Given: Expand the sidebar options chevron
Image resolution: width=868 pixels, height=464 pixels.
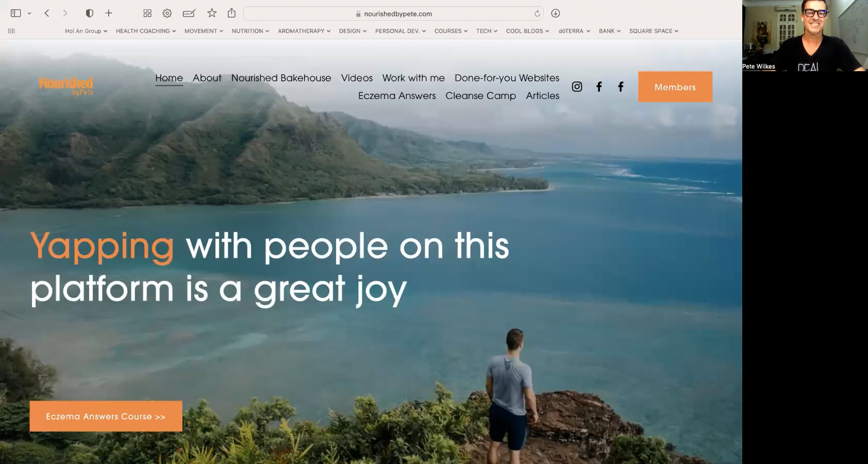Looking at the screenshot, I should [29, 13].
